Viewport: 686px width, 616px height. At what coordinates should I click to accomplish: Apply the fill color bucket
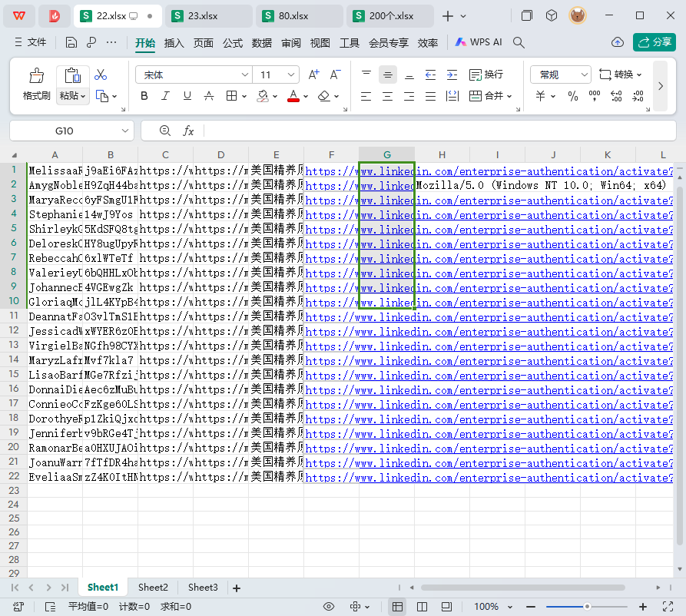tap(263, 96)
